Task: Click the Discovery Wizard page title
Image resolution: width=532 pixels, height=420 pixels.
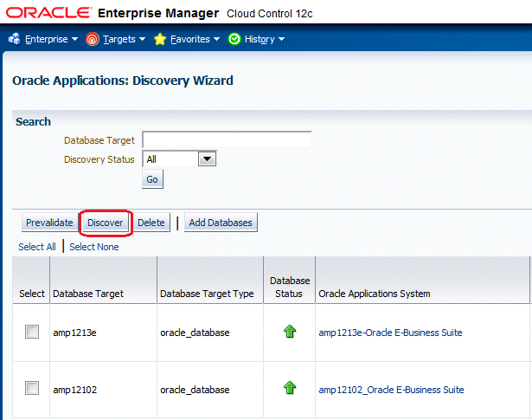Action: click(x=123, y=81)
